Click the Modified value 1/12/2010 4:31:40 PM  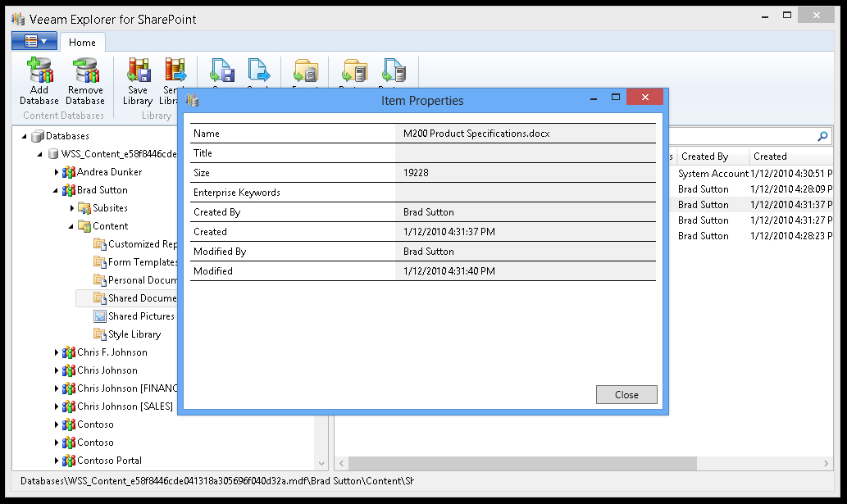click(449, 271)
